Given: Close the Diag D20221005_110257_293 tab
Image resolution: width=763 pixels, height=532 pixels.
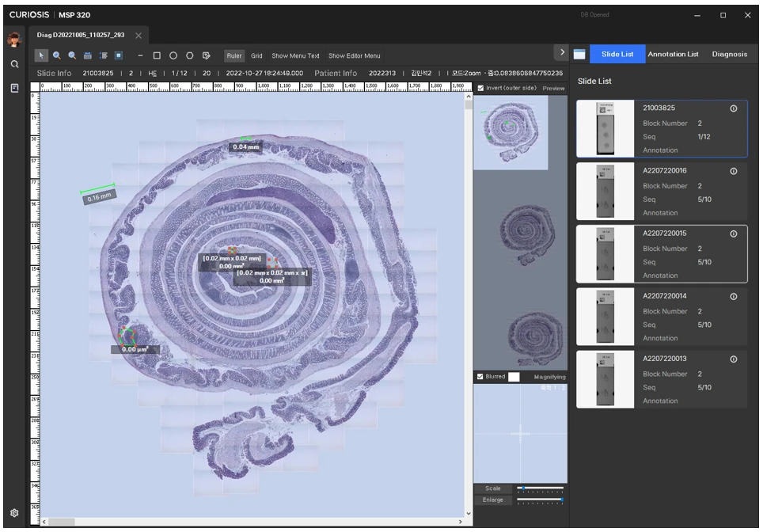Looking at the screenshot, I should [x=139, y=36].
